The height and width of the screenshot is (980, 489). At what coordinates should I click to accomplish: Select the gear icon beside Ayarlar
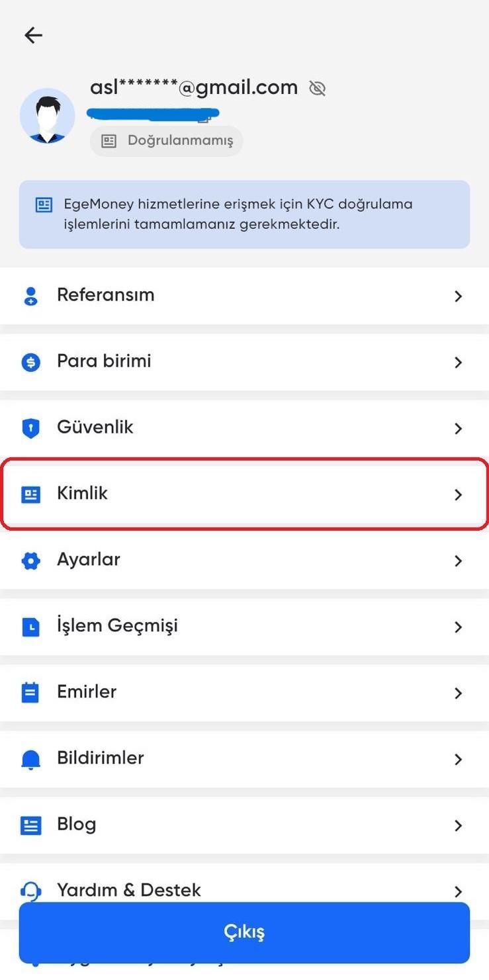click(x=30, y=560)
